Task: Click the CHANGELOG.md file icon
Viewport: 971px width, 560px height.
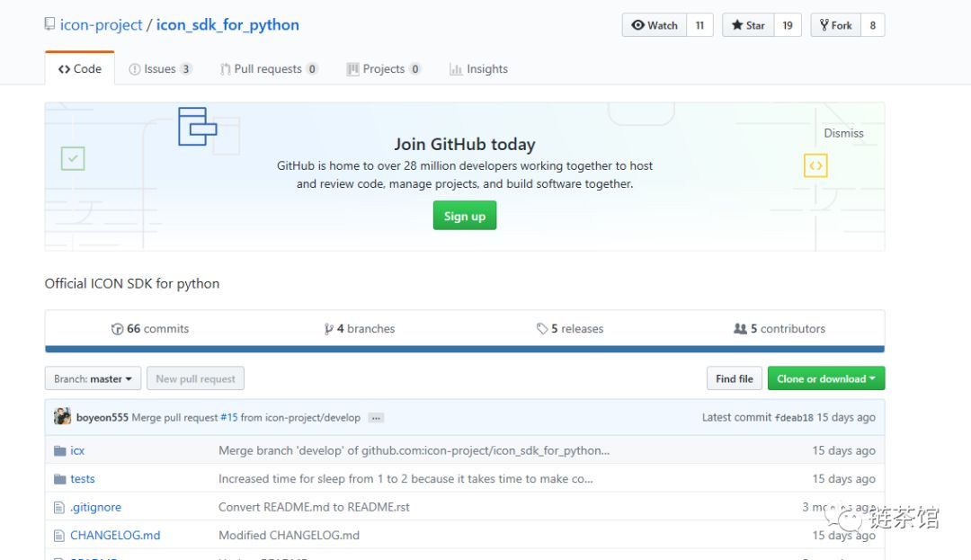Action: [59, 536]
